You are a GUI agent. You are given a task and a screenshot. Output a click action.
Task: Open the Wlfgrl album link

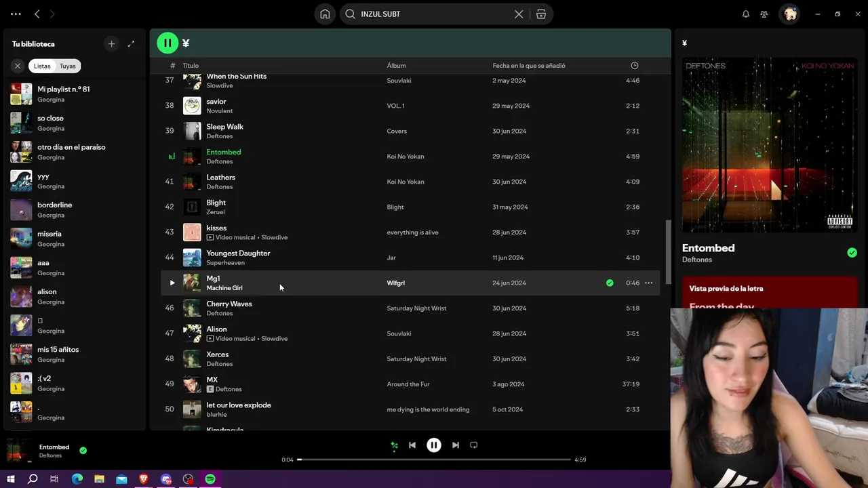(x=395, y=283)
